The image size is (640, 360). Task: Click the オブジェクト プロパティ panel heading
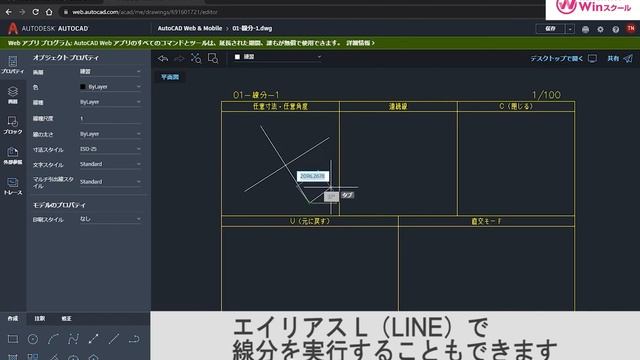point(66,58)
